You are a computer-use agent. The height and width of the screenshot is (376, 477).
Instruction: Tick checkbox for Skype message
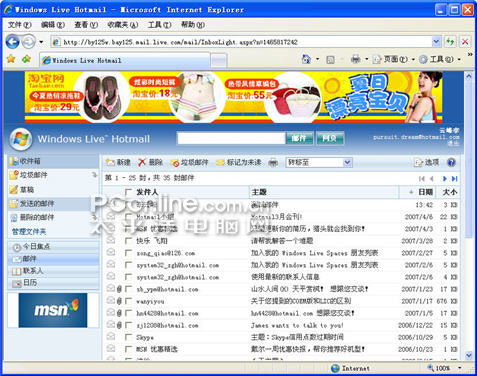click(128, 337)
